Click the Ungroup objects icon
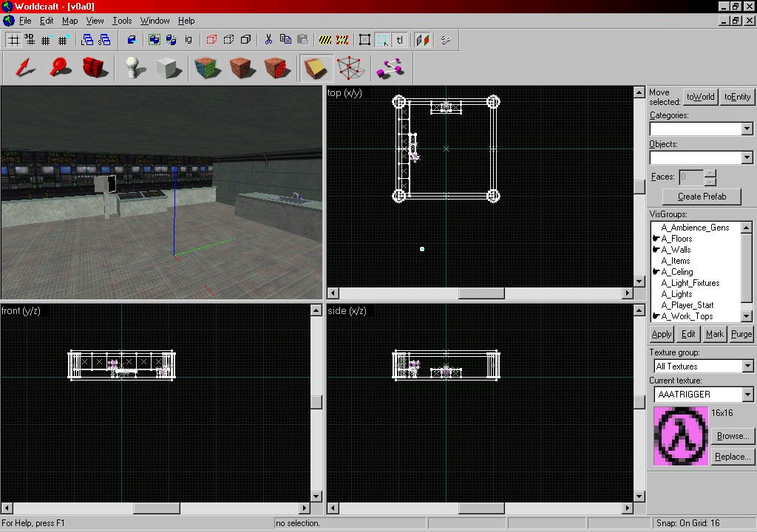The image size is (757, 532). click(172, 40)
